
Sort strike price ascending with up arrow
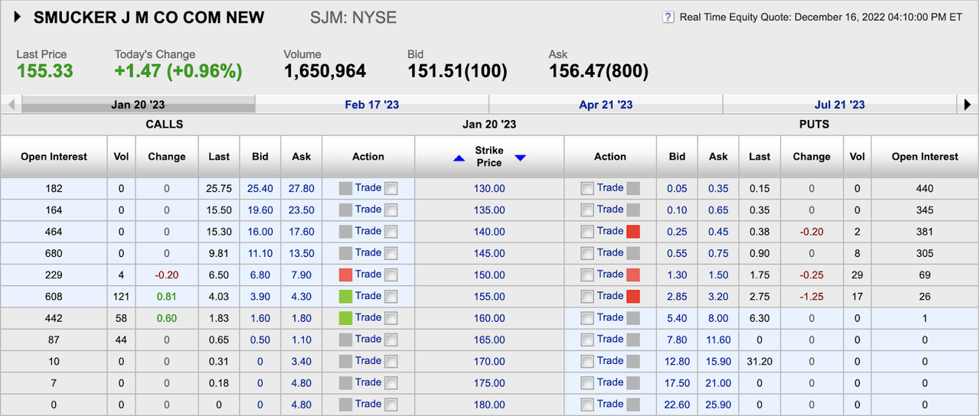(x=459, y=158)
